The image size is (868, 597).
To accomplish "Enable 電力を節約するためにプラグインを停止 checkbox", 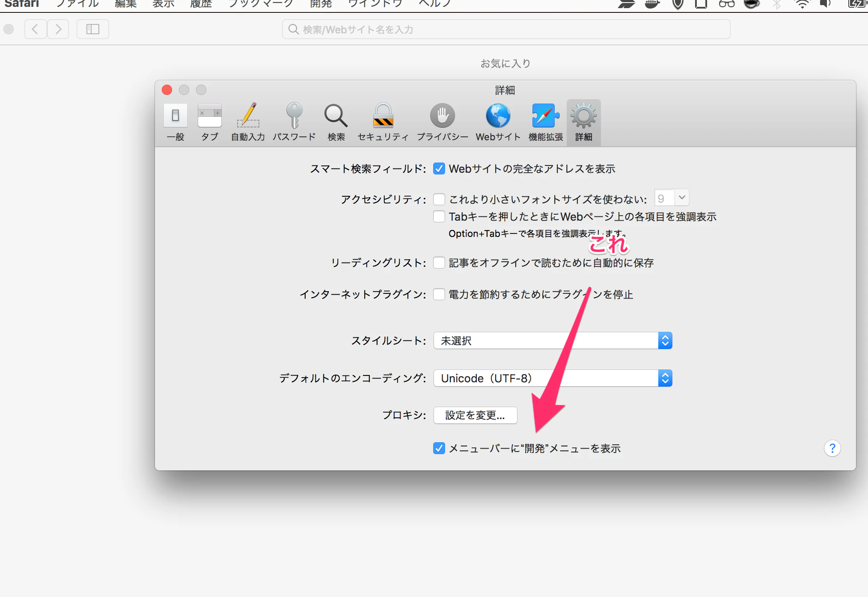I will (439, 294).
